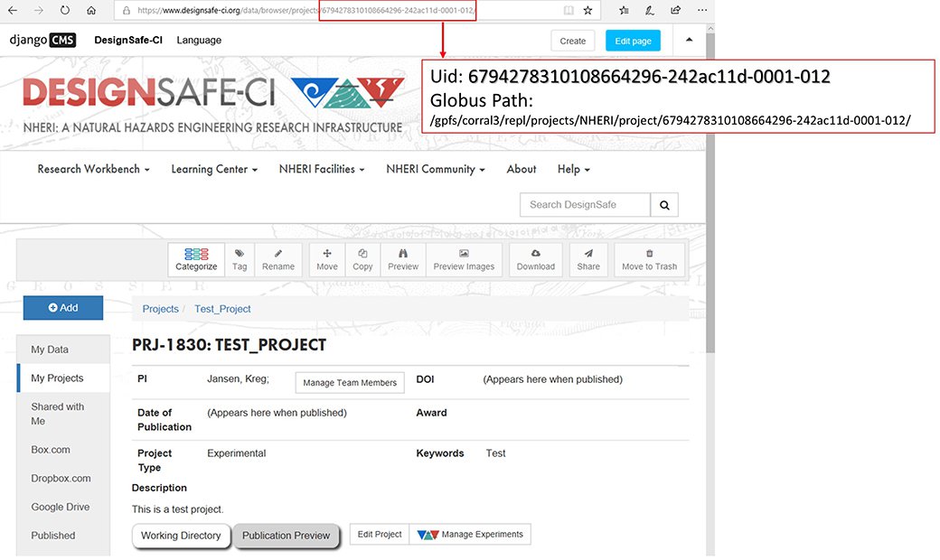Click the 'Experimental' project type value
This screenshot has height=560, width=940.
236,453
